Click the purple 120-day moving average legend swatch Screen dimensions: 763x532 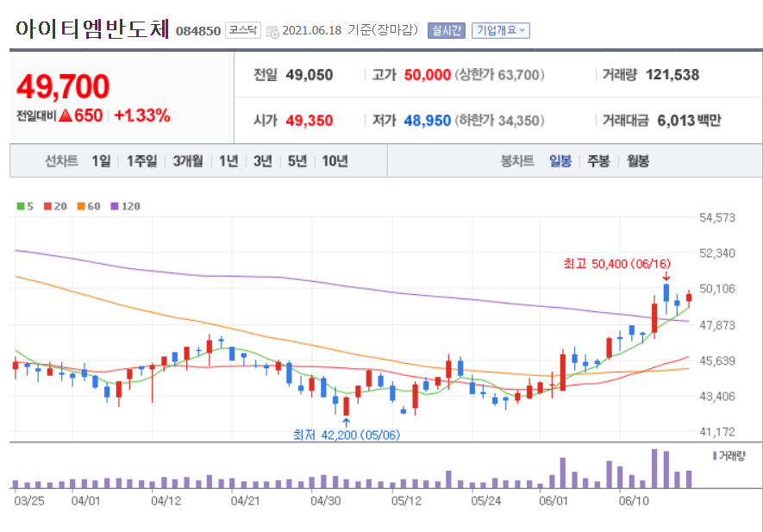pyautogui.click(x=115, y=206)
